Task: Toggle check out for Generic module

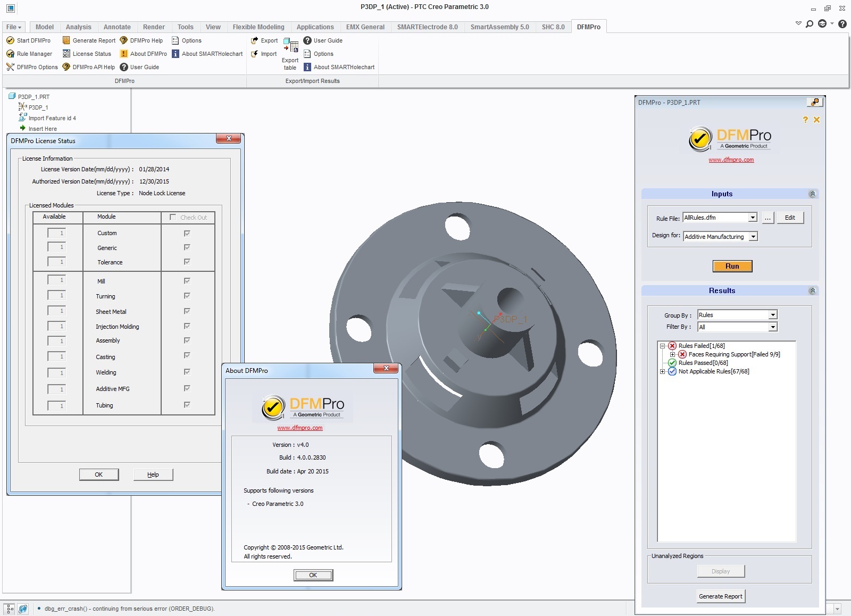Action: click(187, 247)
